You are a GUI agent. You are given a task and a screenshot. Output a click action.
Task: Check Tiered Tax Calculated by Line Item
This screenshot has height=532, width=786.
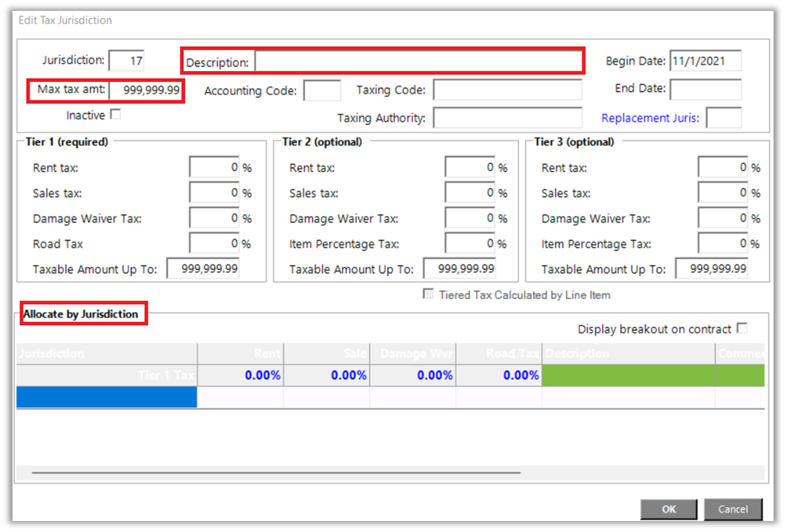[428, 295]
